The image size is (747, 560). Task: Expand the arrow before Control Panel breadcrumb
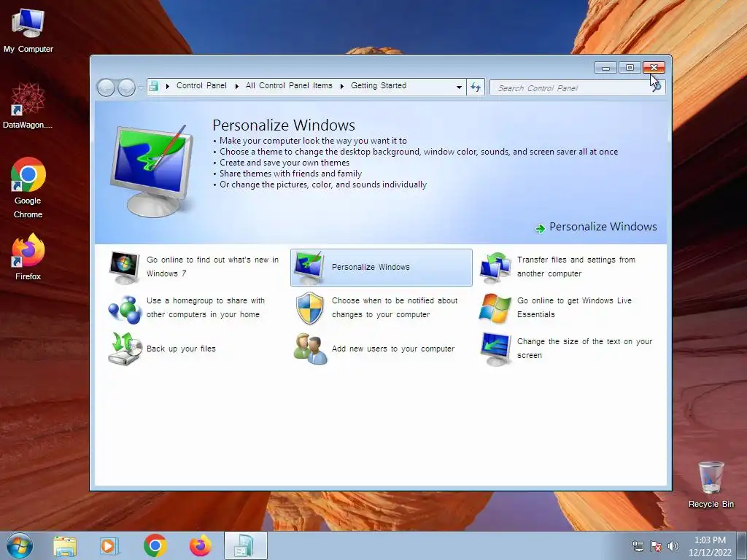pos(167,86)
